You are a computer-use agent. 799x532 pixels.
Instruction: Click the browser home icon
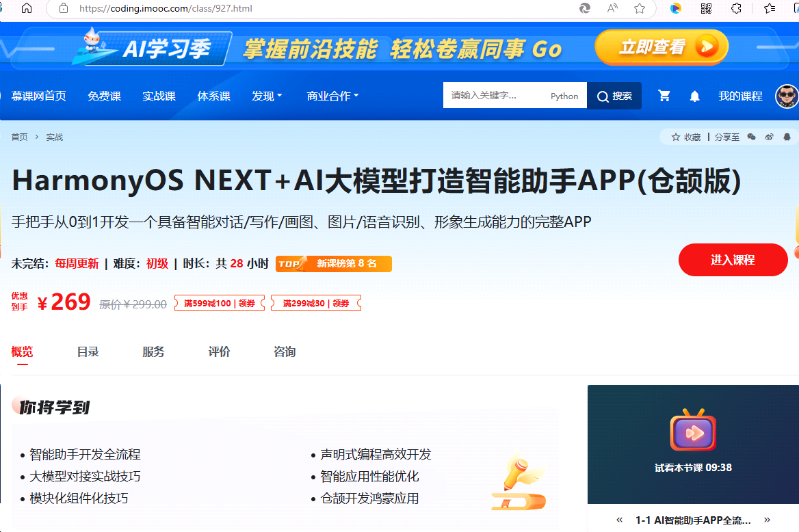[x=27, y=8]
